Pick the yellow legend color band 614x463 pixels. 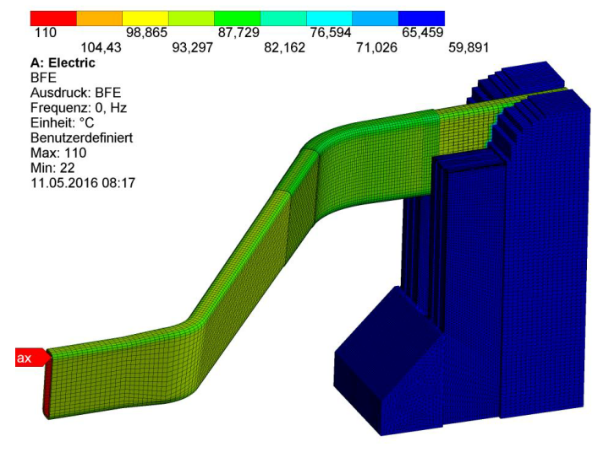click(145, 18)
